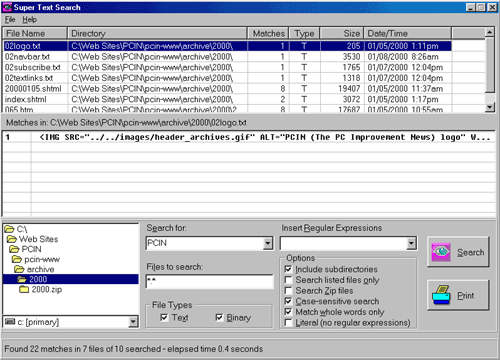Screen dimensions: 500x360
Task: Sort by Date/Time column header
Action: tap(408, 33)
